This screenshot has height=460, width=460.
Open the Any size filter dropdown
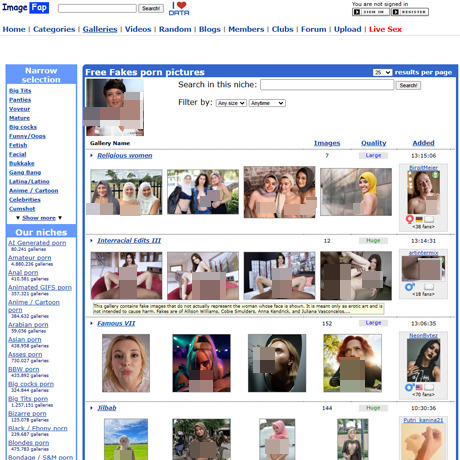coord(231,103)
